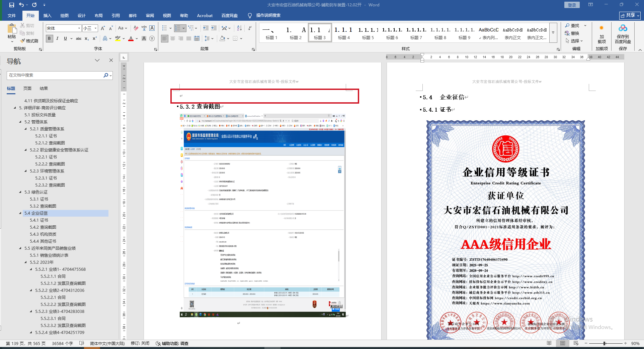Image resolution: width=644 pixels, height=349 pixels.
Task: Click the 在文档中搜索 search field
Action: coord(60,75)
